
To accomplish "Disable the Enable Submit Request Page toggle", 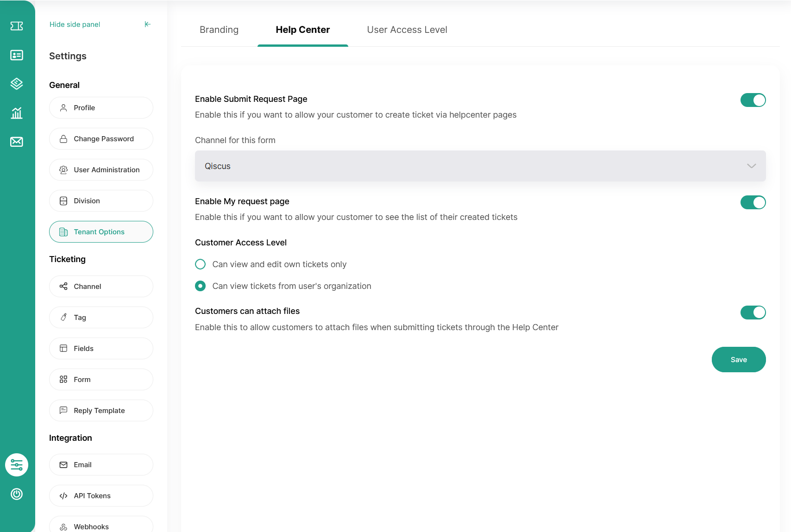I will pyautogui.click(x=753, y=100).
